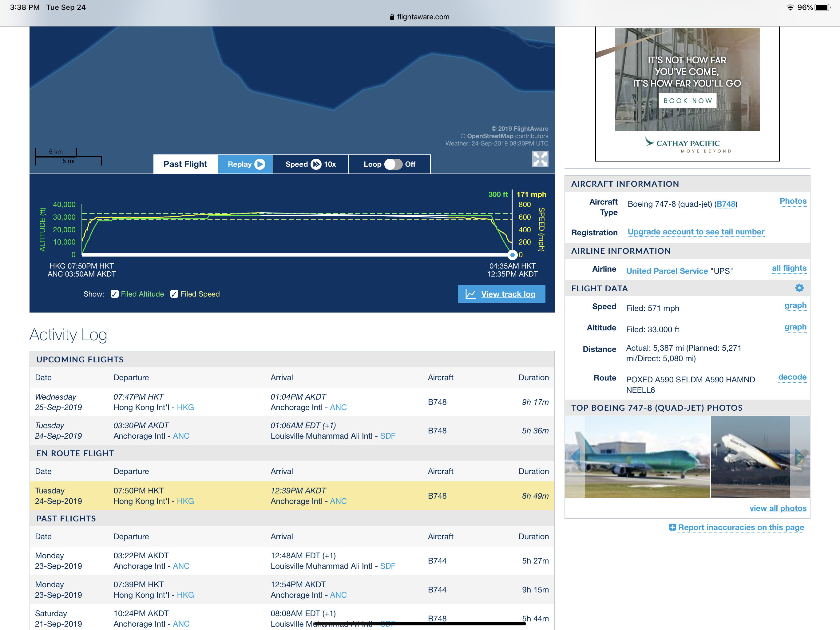This screenshot has width=840, height=630.
Task: Click the map scale bar
Action: tap(68, 157)
